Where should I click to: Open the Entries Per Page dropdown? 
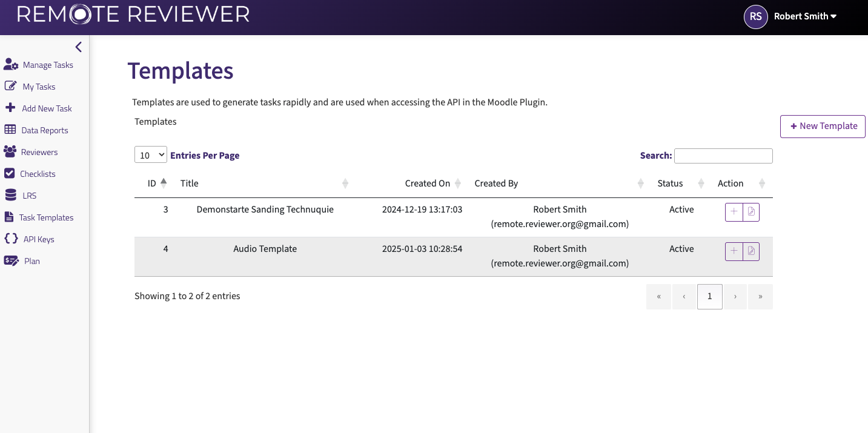coord(150,154)
